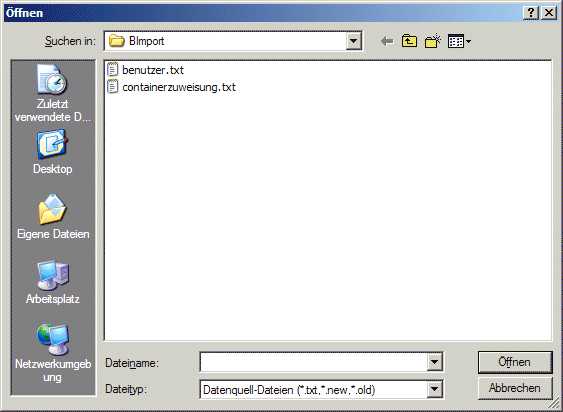This screenshot has height=412, width=563.
Task: Click the benutzer.txt file icon
Action: point(112,69)
